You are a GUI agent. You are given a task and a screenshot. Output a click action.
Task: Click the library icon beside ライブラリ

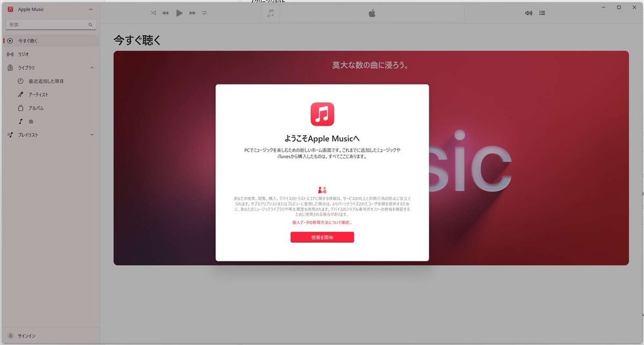click(10, 68)
